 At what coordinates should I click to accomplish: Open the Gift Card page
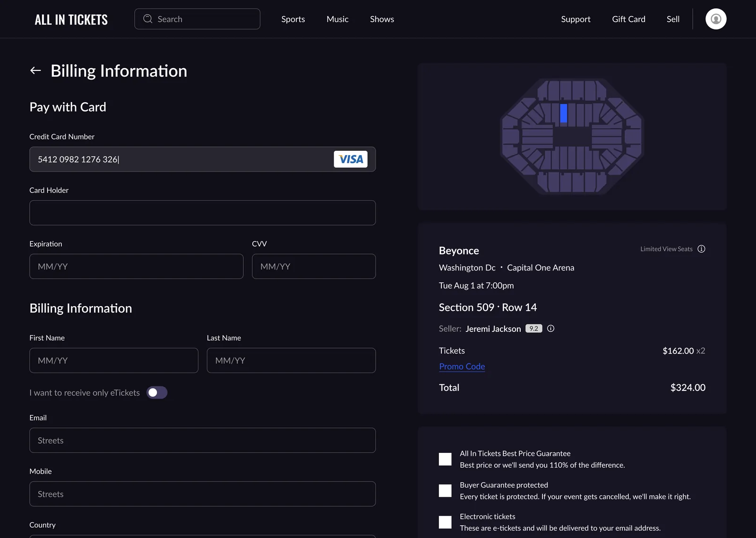click(x=628, y=19)
